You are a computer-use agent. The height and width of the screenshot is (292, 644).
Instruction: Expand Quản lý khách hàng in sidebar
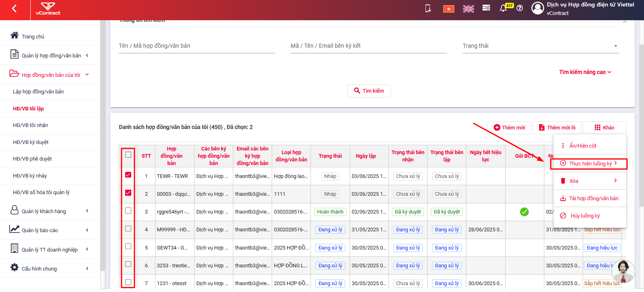tap(50, 211)
